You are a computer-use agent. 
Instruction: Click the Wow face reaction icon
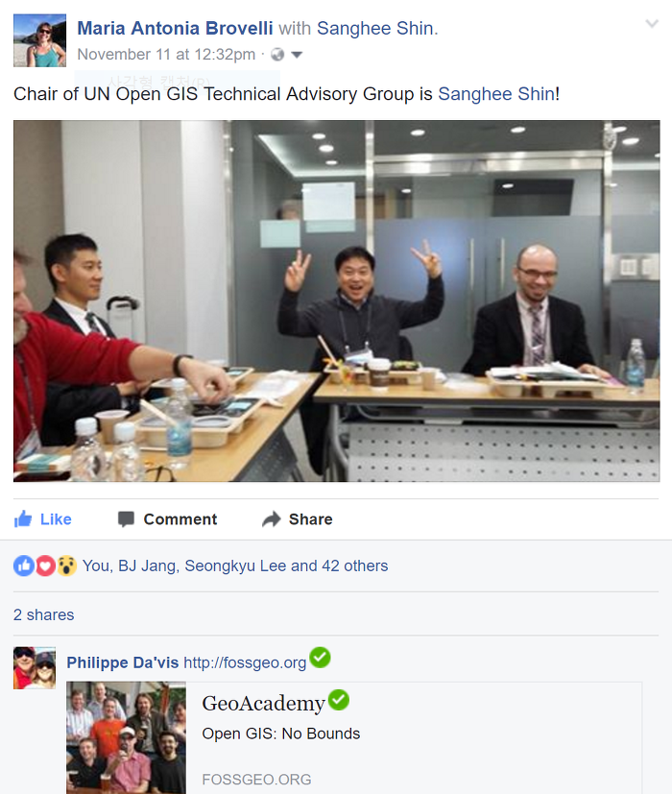click(66, 565)
